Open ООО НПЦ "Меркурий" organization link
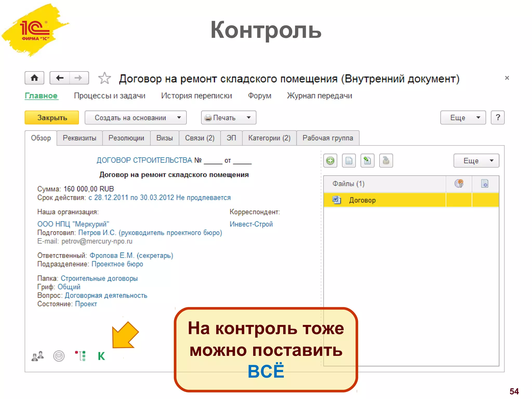This screenshot has height=399, width=532. click(x=73, y=224)
